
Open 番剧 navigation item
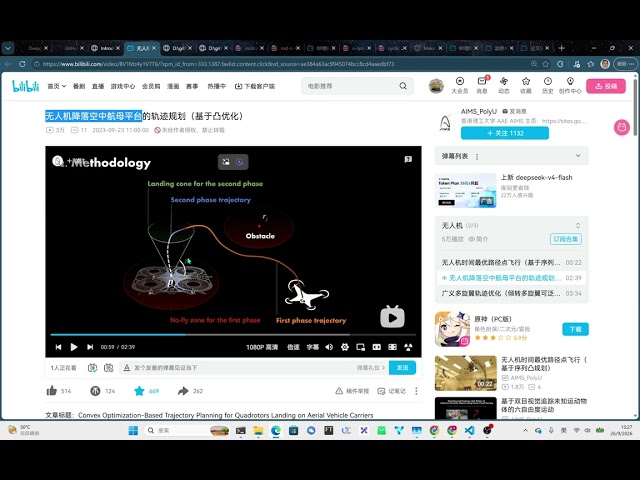79,86
